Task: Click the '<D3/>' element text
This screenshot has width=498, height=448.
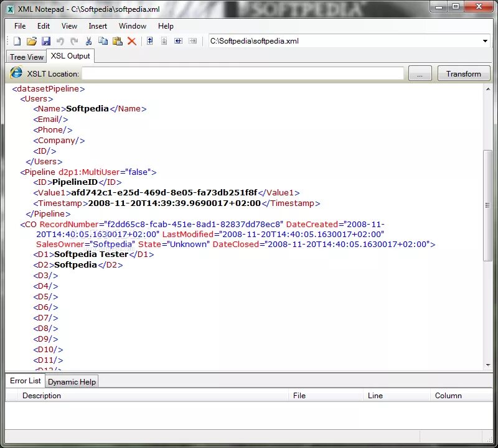Action: (45, 276)
